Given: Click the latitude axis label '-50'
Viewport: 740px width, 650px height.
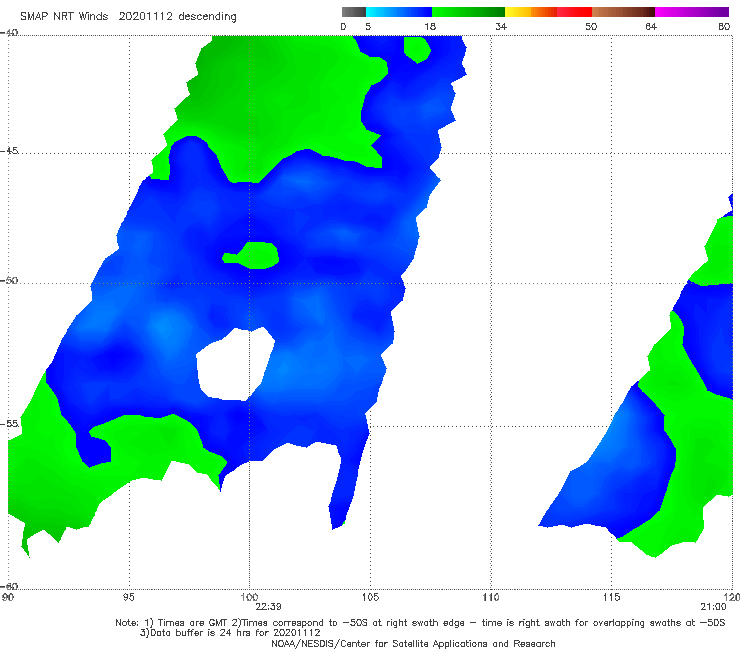Looking at the screenshot, I should 9,280.
